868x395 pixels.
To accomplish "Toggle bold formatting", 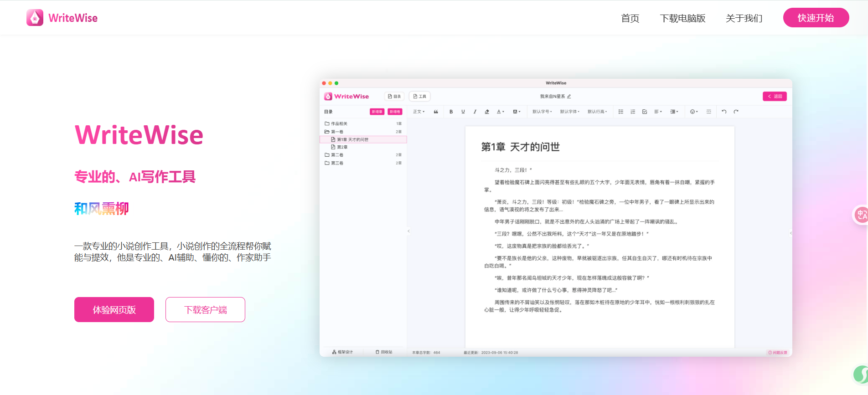I will [451, 112].
